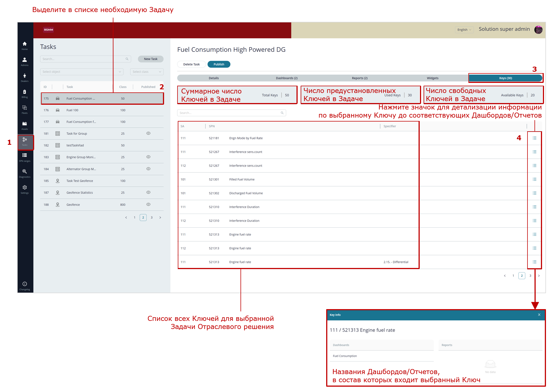Open key details for Filled Fuel Volume
Screen dimensions: 551x392
coord(534,179)
